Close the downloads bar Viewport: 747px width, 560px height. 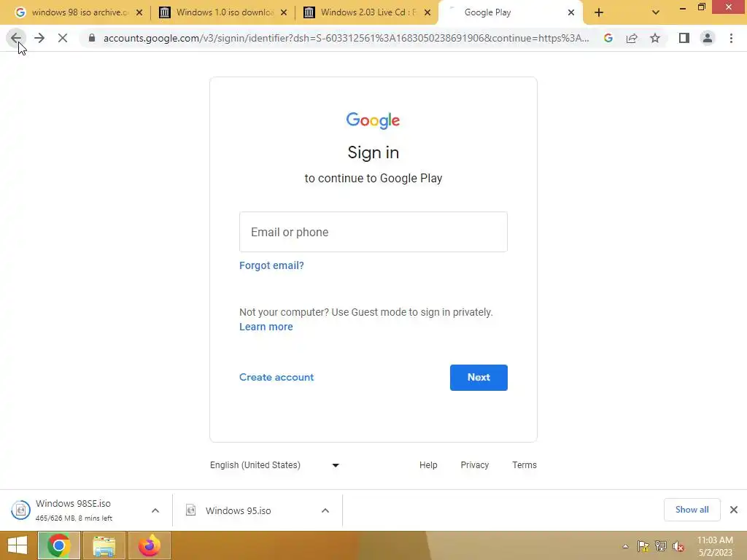point(734,510)
